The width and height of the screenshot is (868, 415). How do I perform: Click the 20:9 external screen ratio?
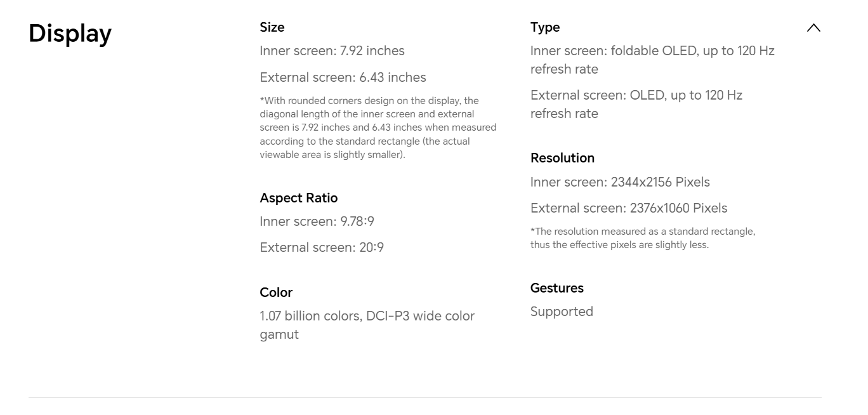coord(322,247)
